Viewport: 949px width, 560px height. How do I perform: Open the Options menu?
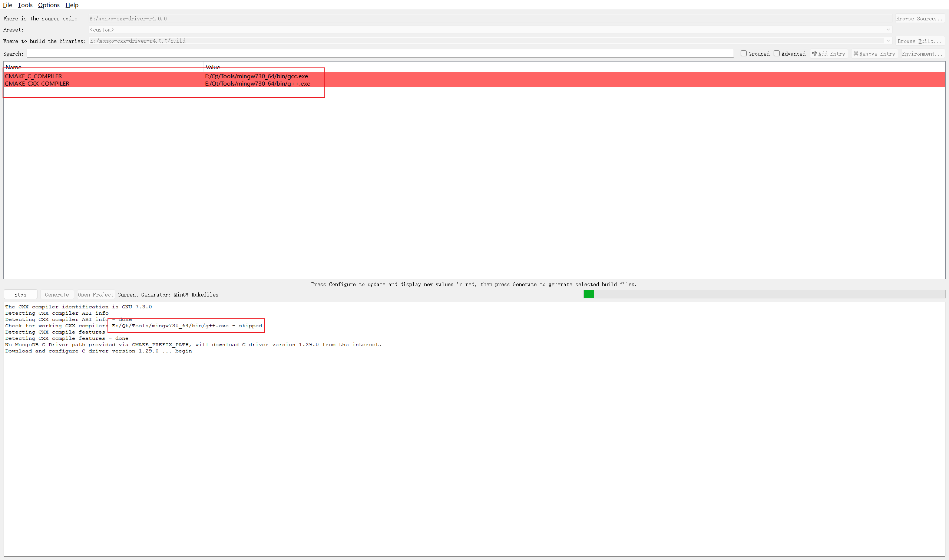click(x=49, y=5)
